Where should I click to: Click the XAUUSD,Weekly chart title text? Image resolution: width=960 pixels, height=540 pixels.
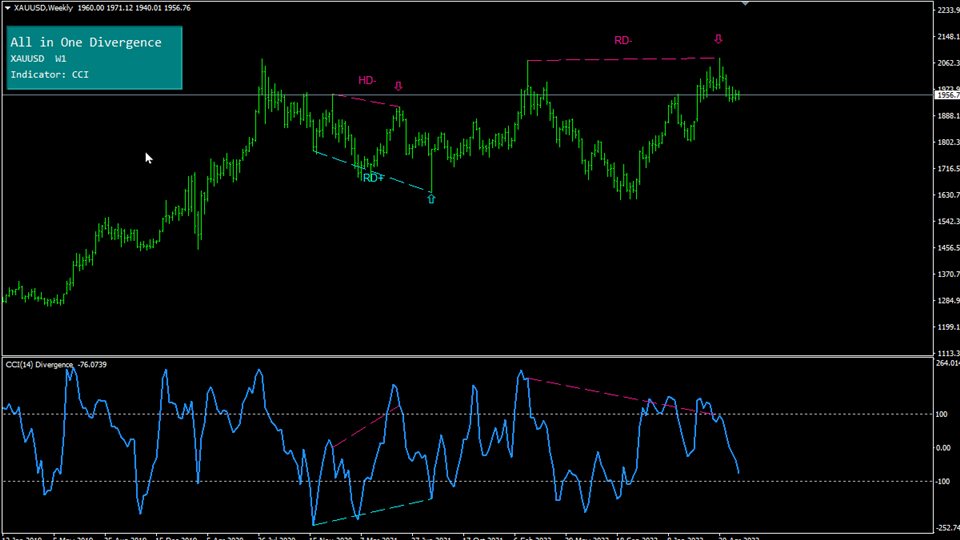43,8
